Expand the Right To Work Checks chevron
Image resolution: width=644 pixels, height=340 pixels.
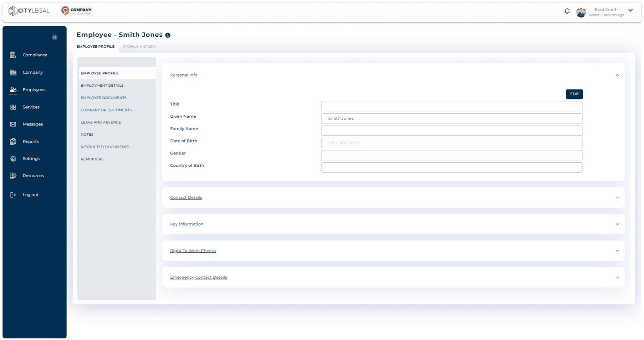pos(617,251)
